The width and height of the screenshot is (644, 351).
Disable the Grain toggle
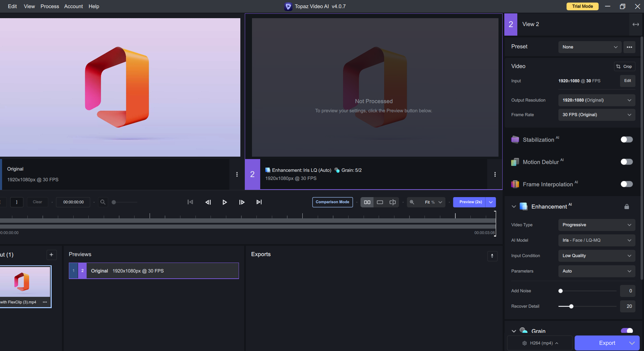[627, 330]
